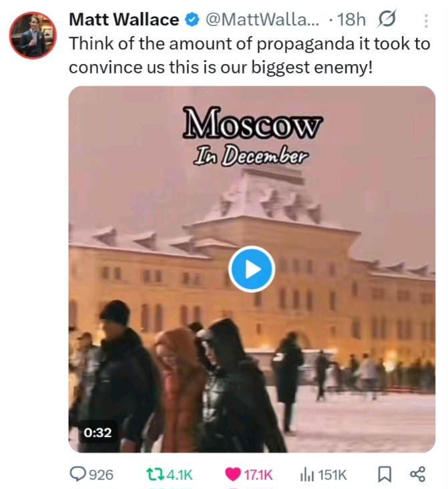Toggle the pink heart like icon
This screenshot has width=448, height=489.
tap(233, 474)
